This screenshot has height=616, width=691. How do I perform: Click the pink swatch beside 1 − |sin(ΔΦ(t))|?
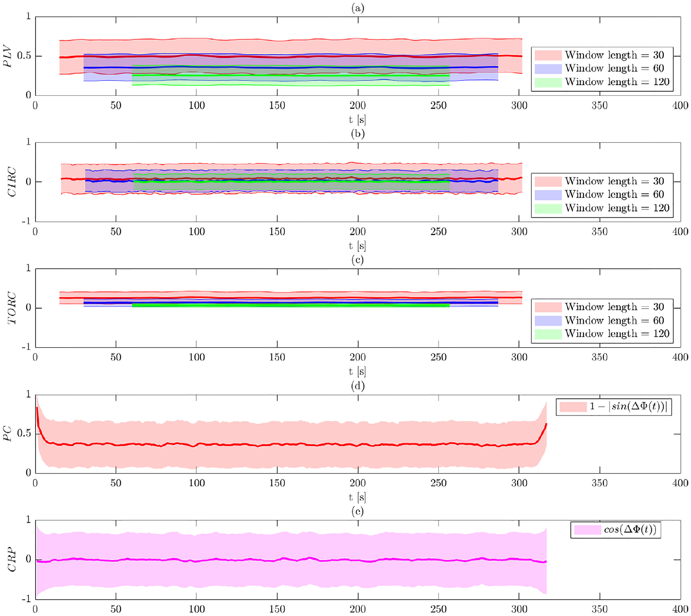click(x=573, y=407)
